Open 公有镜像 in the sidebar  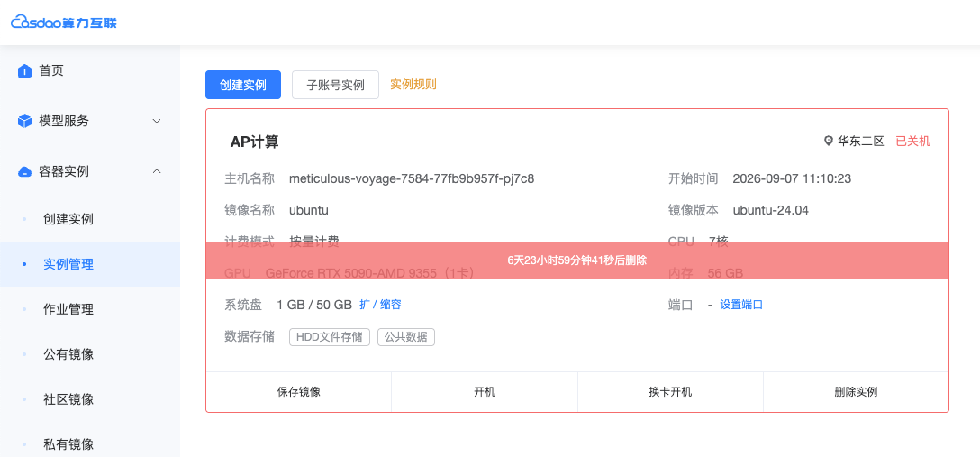coord(68,354)
